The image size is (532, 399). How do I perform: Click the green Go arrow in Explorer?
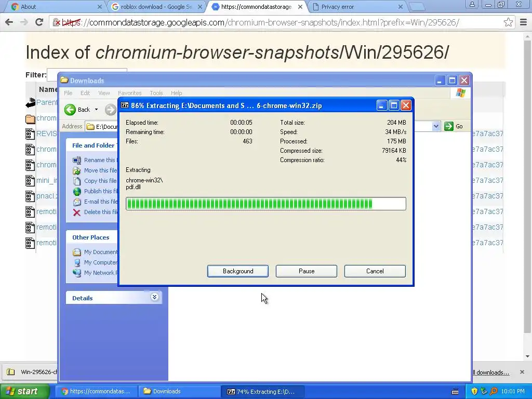pyautogui.click(x=448, y=126)
